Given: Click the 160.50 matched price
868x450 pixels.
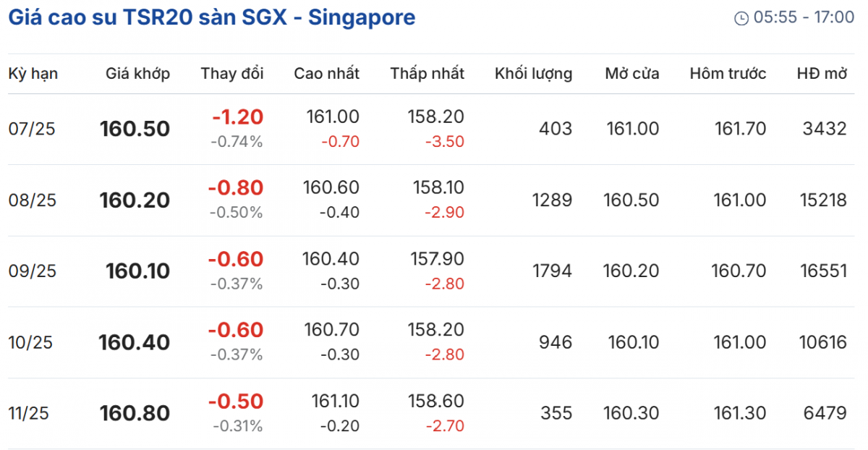Looking at the screenshot, I should (x=135, y=129).
